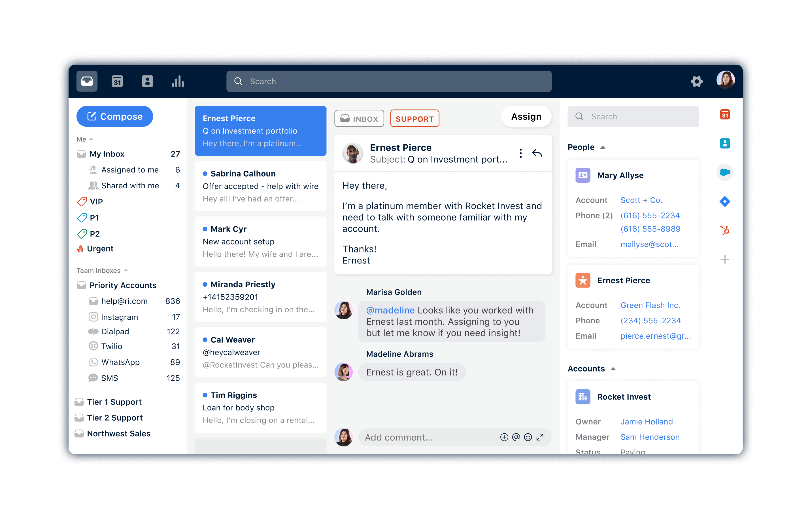Collapse the Accounts section
The height and width of the screenshot is (519, 812).
point(613,369)
